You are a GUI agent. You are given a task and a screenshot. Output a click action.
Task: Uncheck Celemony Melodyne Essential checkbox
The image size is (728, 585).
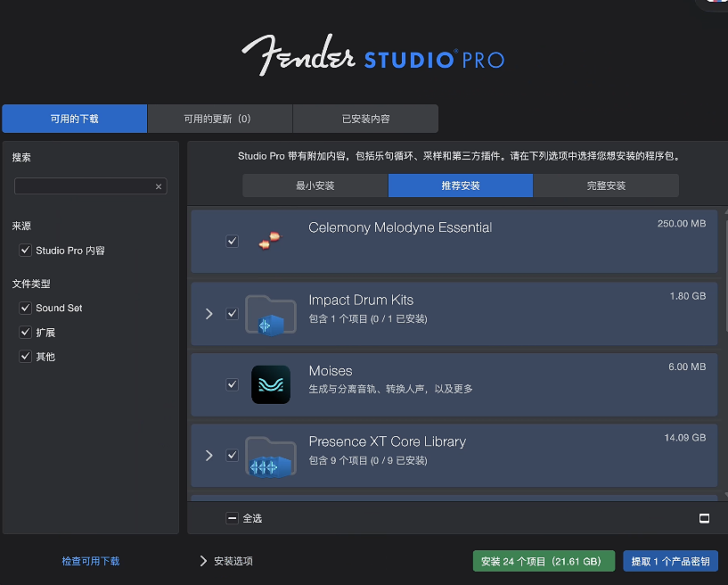[x=232, y=241]
